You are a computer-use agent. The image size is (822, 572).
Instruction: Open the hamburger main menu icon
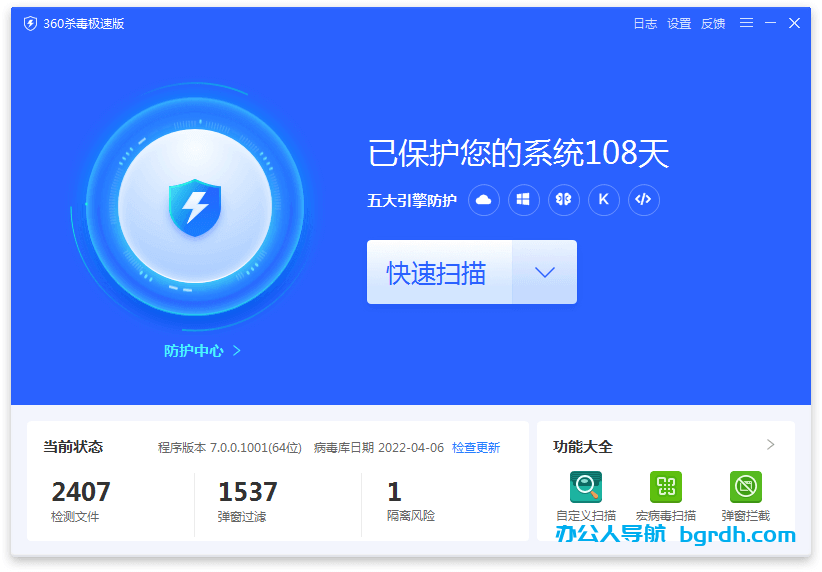point(746,23)
